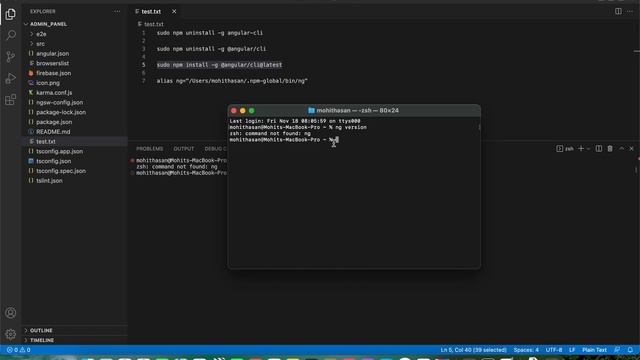Click the Terminal command prompt line

(x=284, y=140)
